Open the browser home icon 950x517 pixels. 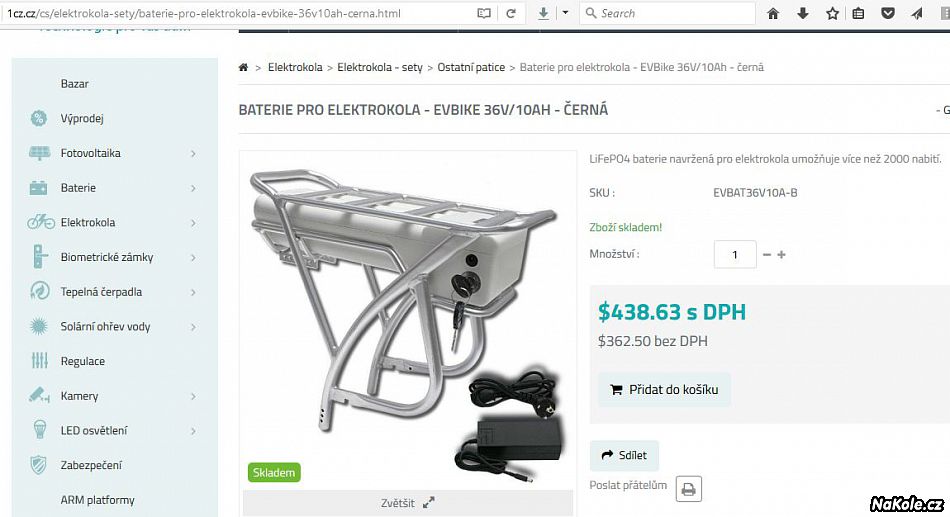(773, 13)
